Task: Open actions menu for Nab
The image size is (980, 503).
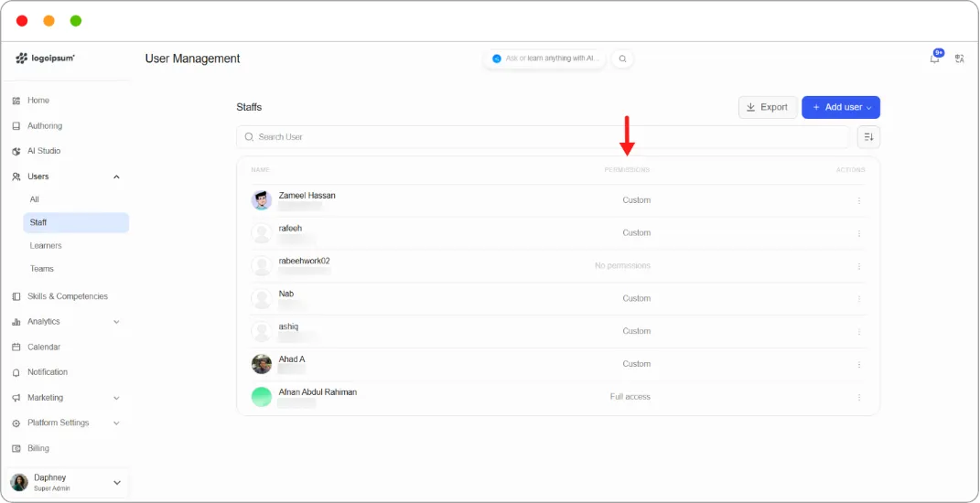Action: point(859,299)
